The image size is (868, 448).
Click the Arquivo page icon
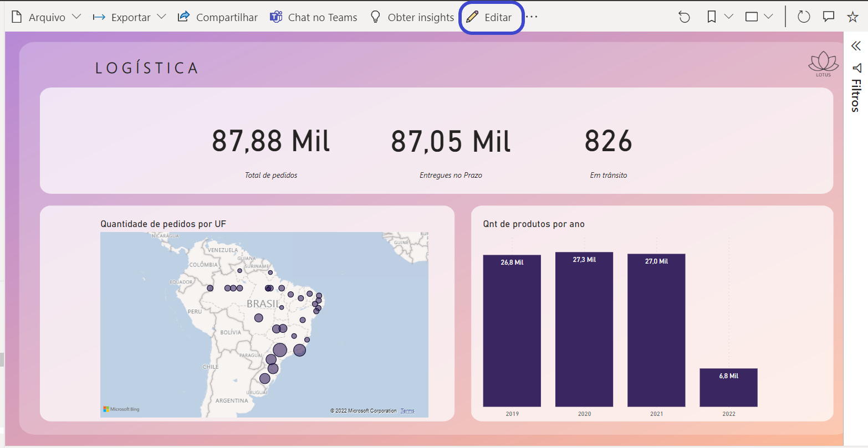tap(16, 17)
